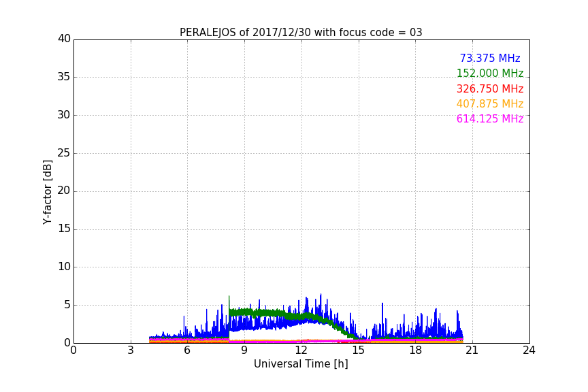Screen dimensions: 588x392
Task: Click x-axis tick label 3
Action: [131, 350]
